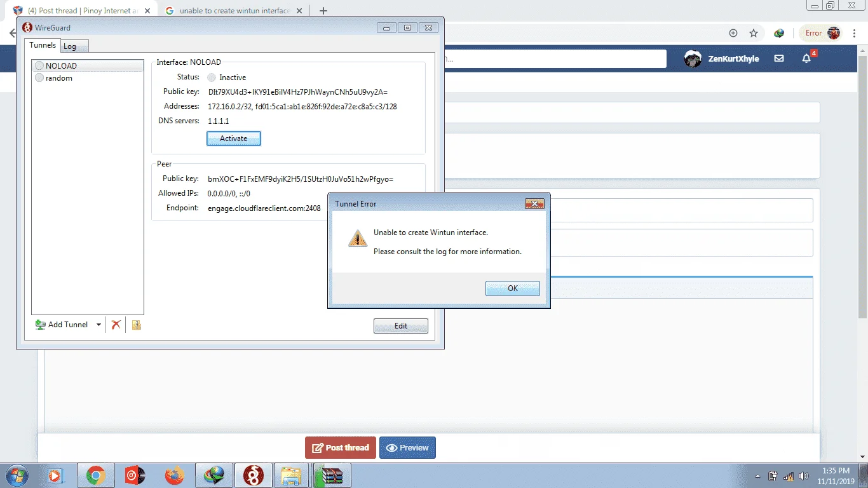Click the Error profile chip in Chrome
The width and height of the screenshot is (868, 488).
pos(821,33)
